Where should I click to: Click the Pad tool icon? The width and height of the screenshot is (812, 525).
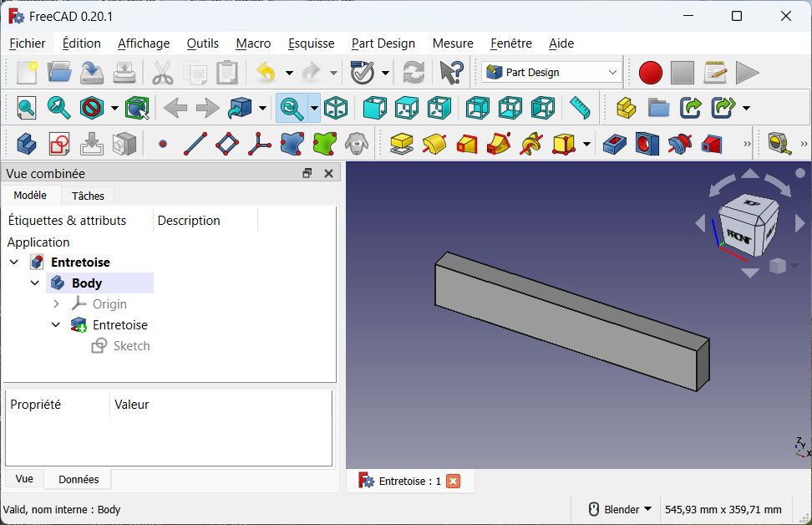tap(402, 144)
